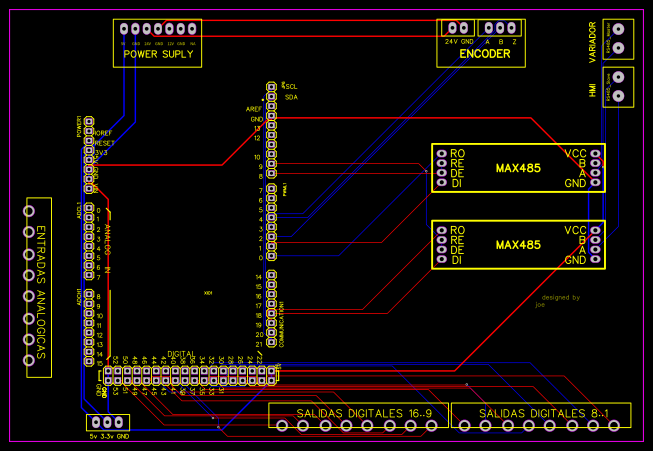The height and width of the screenshot is (451, 653).
Task: Select VCC pad on lower MAX485
Action: pyautogui.click(x=596, y=230)
